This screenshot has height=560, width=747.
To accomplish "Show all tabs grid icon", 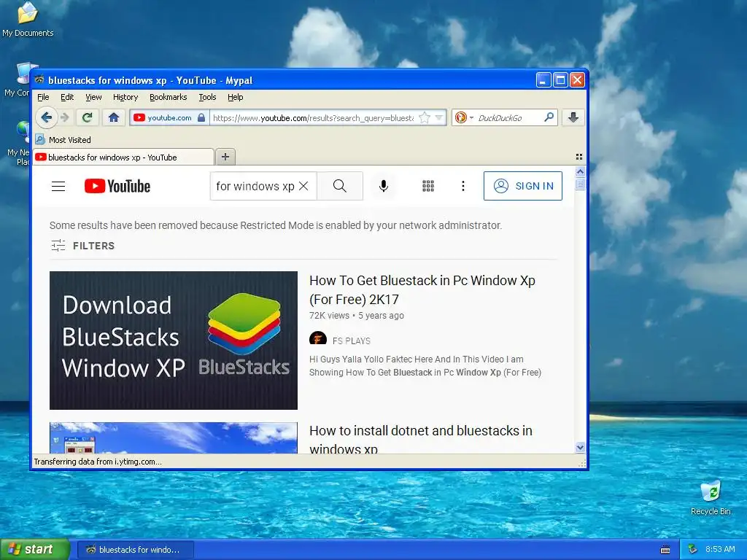I will [x=578, y=157].
